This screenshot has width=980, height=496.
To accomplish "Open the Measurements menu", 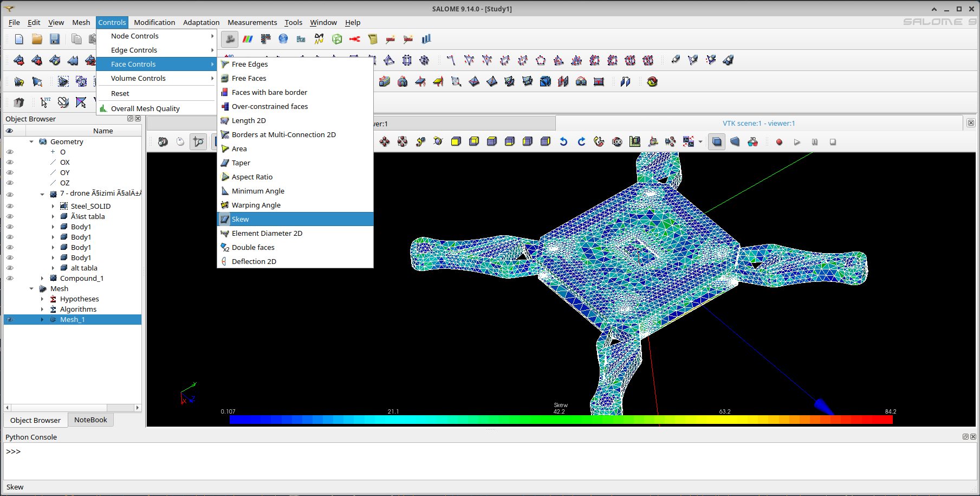I will coord(252,22).
